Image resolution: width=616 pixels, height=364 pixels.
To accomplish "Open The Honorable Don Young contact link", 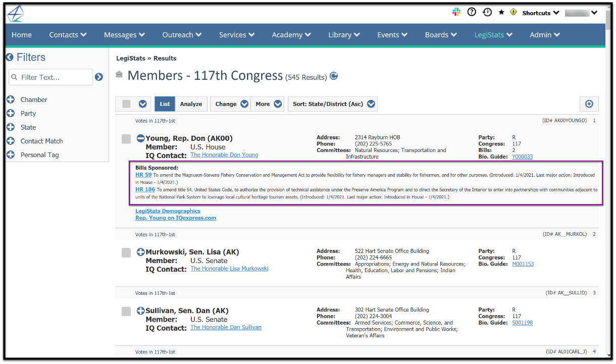I will (x=224, y=155).
